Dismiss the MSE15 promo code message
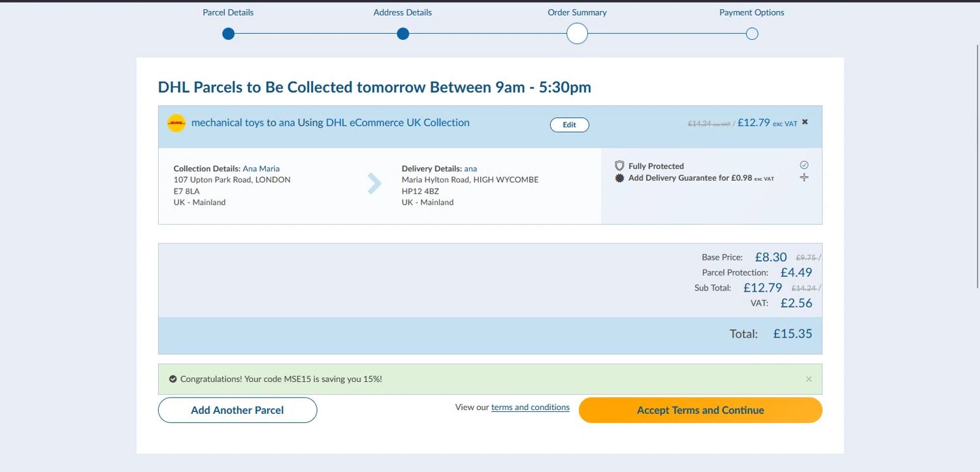 809,379
